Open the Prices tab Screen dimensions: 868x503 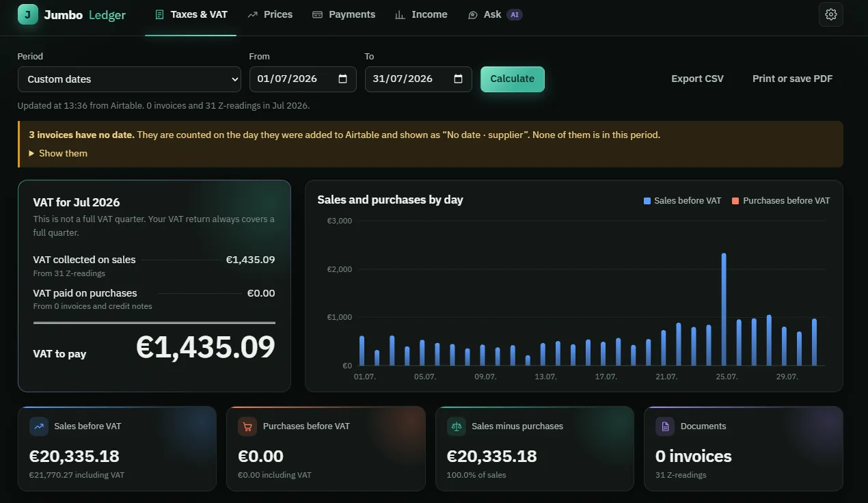270,14
